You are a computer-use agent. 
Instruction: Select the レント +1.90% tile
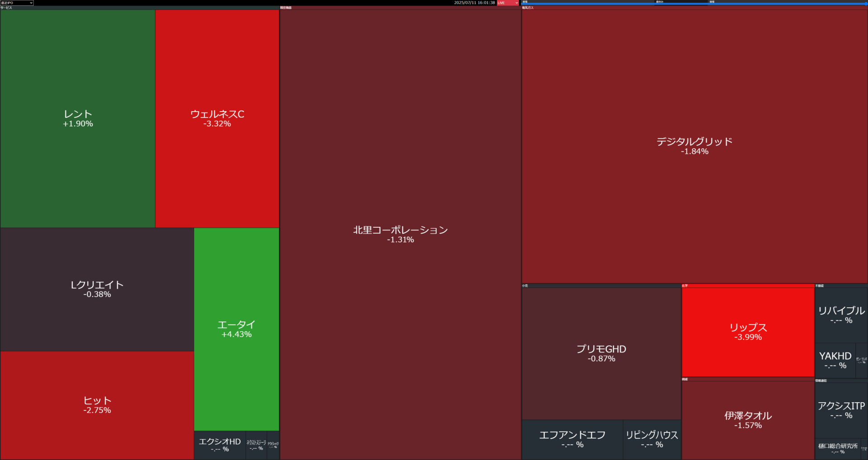pyautogui.click(x=78, y=118)
